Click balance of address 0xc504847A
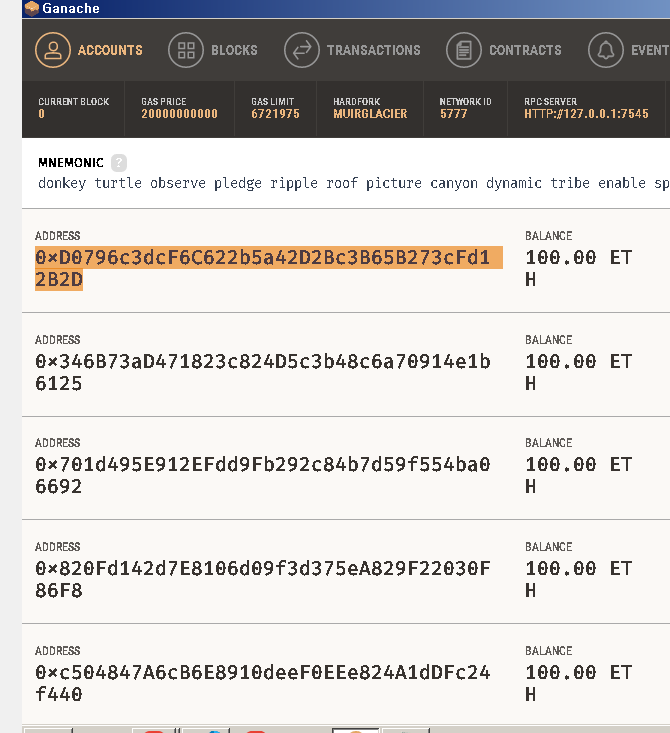Viewport: 670px width, 733px height. (579, 683)
